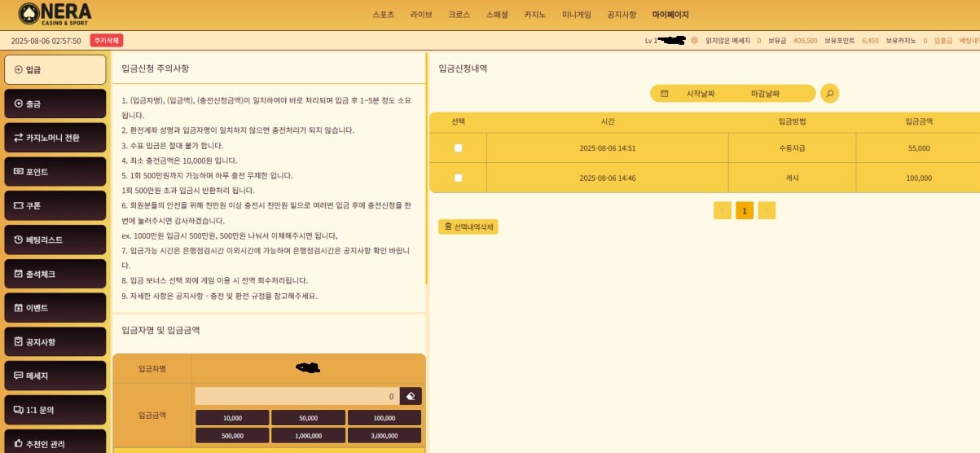Screen dimensions: 980x453
Task: Click the 선택내역삭제 delete button
Action: 468,226
